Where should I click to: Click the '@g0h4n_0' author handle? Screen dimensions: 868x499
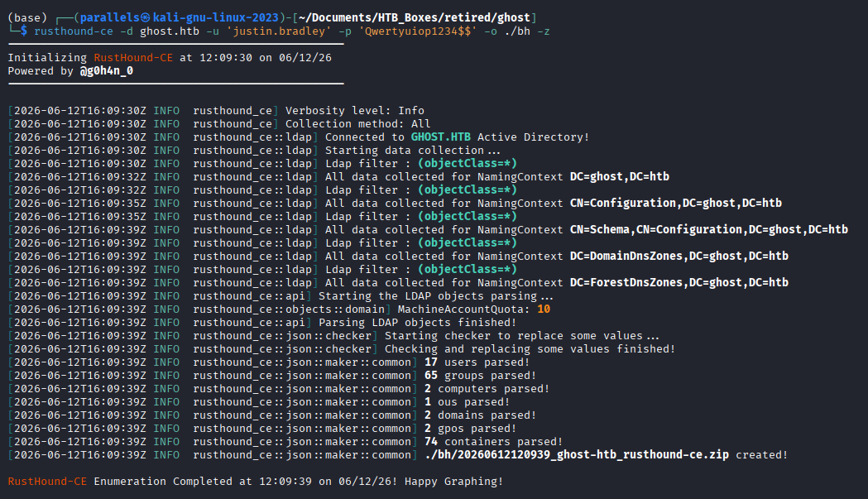click(107, 71)
